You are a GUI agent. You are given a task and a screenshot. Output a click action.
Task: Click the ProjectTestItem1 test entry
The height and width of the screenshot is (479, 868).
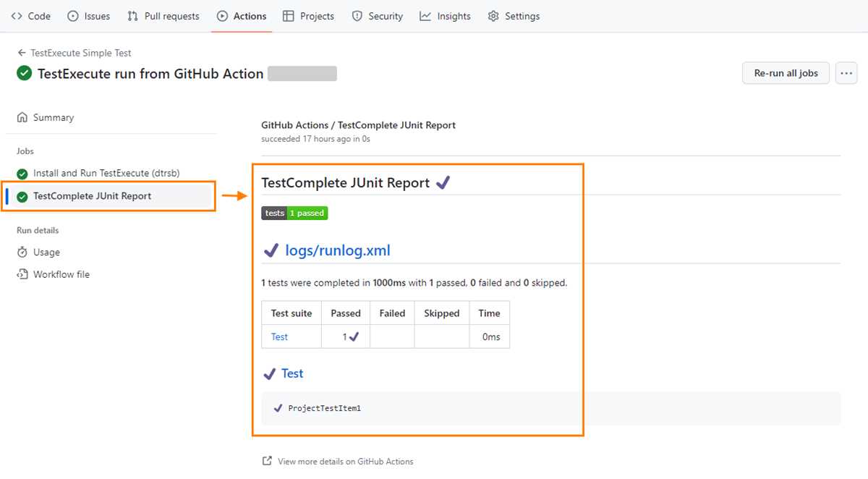324,408
